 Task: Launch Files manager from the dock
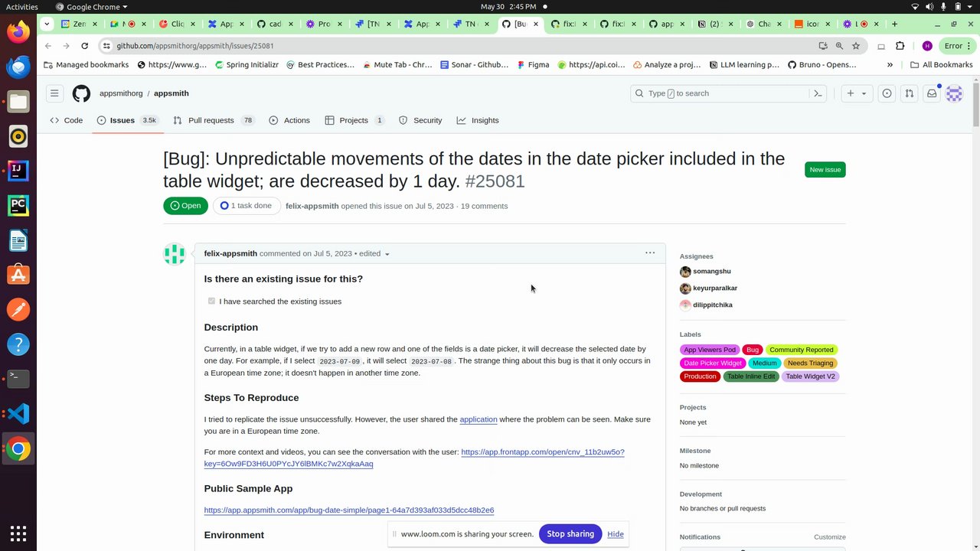click(x=18, y=101)
